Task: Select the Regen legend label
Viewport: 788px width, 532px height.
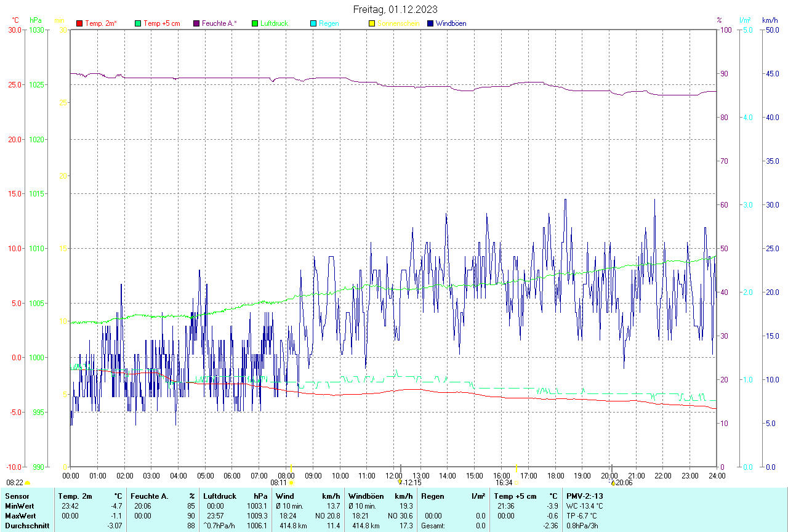Action: (x=329, y=23)
